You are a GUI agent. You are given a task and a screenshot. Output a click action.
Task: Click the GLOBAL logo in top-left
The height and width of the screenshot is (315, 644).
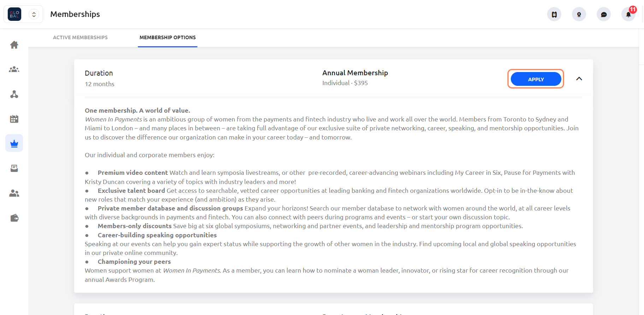click(x=14, y=14)
